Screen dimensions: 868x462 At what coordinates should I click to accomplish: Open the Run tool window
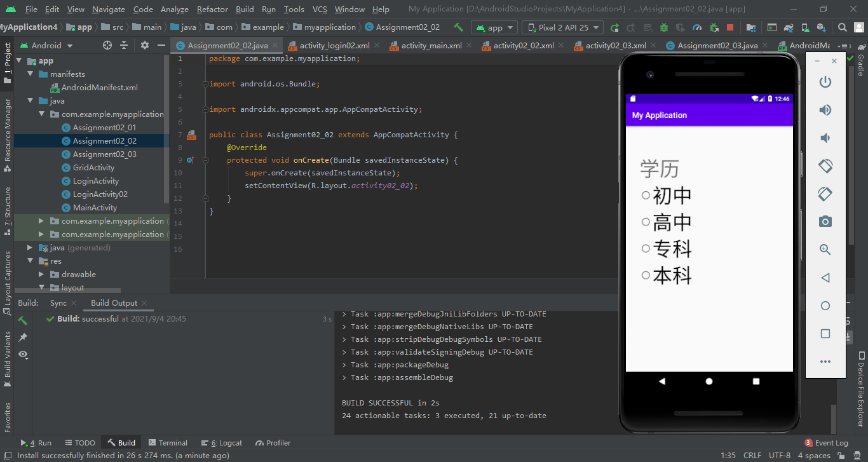(x=36, y=443)
